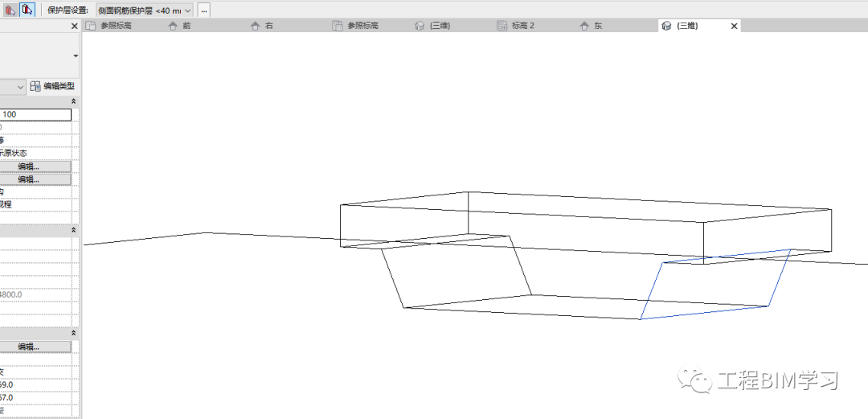Select the highlighted Pick Faces cover tool icon

click(27, 10)
